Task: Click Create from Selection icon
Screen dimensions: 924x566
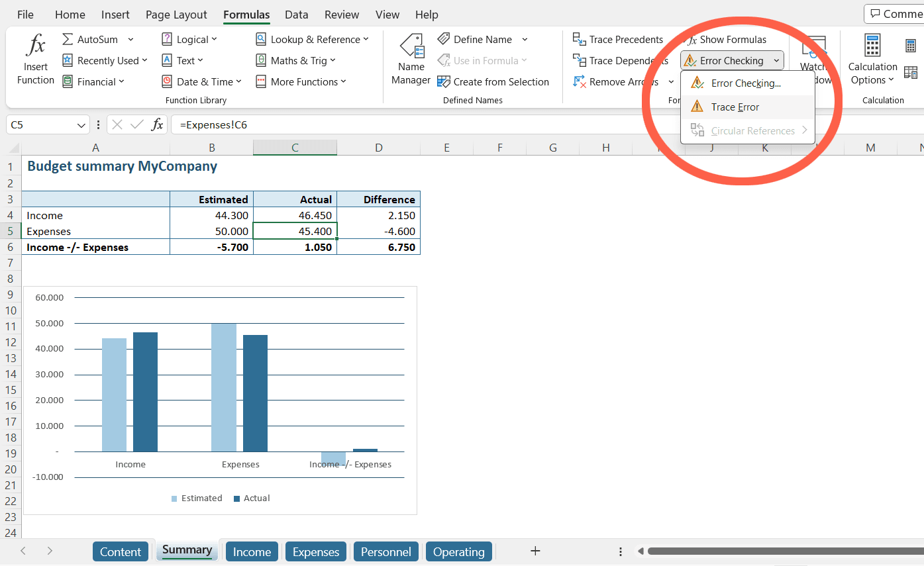Action: (x=444, y=82)
